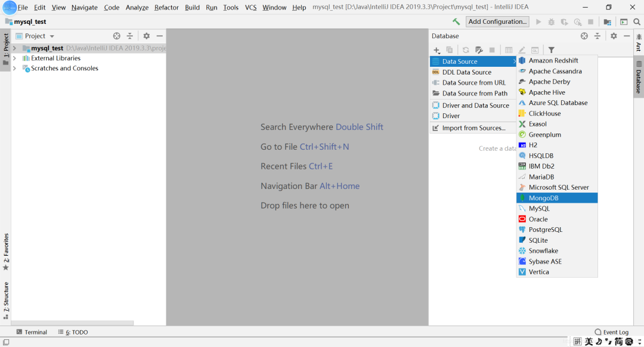Toggle the 1: Project side tab
Viewport: 644px width, 347px height.
click(x=6, y=49)
